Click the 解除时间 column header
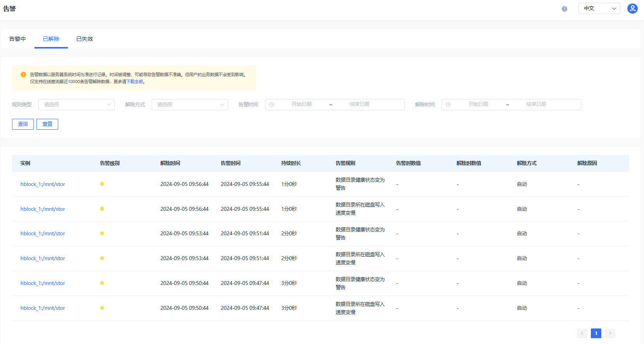This screenshot has width=644, height=344. 170,163
